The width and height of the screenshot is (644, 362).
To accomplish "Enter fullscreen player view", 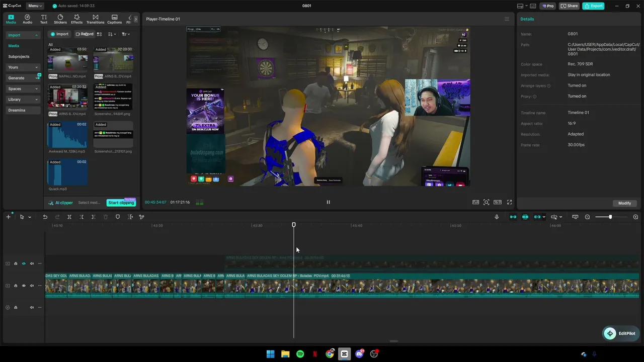I will click(509, 202).
